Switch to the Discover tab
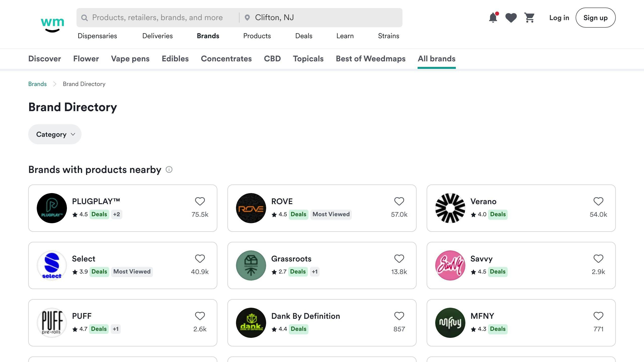 45,59
